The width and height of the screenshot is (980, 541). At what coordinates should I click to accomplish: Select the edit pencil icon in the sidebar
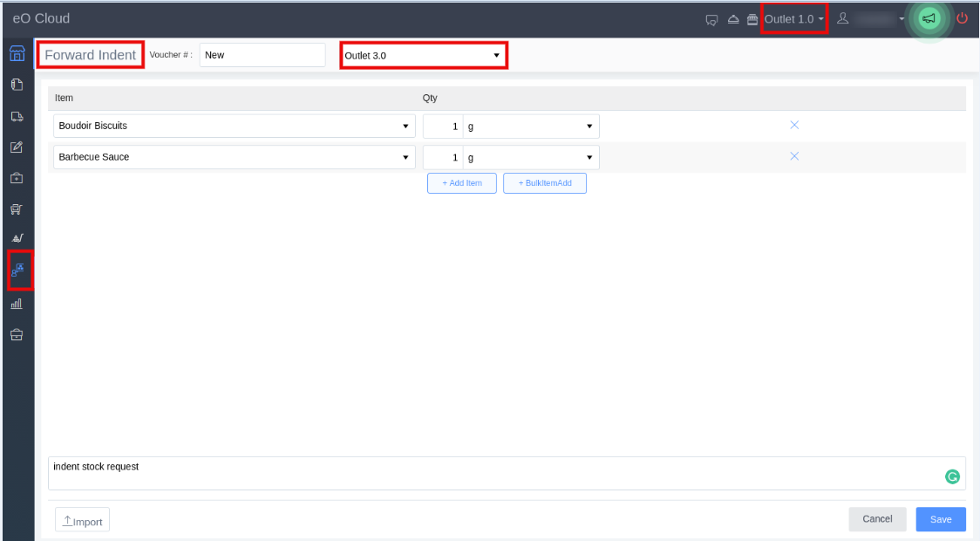16,147
